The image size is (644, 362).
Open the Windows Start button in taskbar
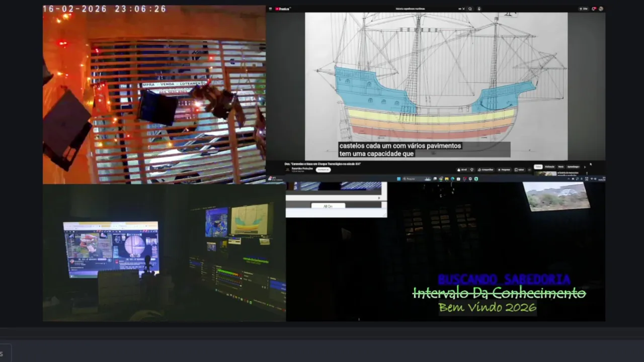[x=398, y=178]
